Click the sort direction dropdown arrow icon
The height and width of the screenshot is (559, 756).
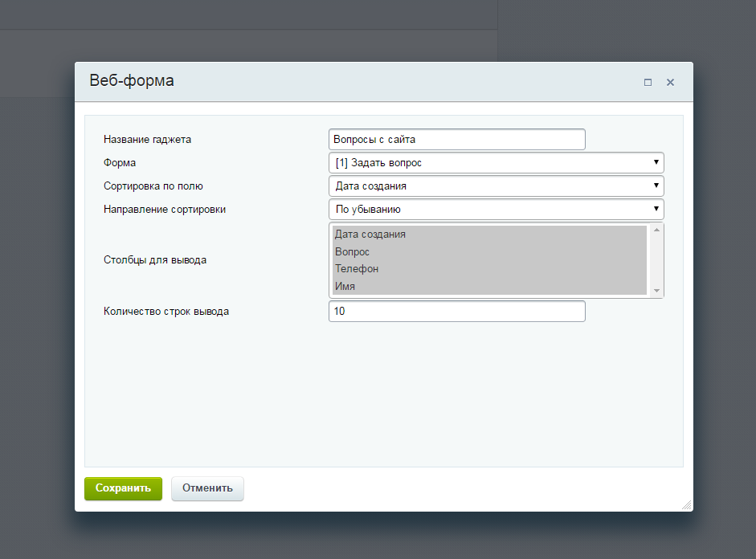tap(656, 209)
